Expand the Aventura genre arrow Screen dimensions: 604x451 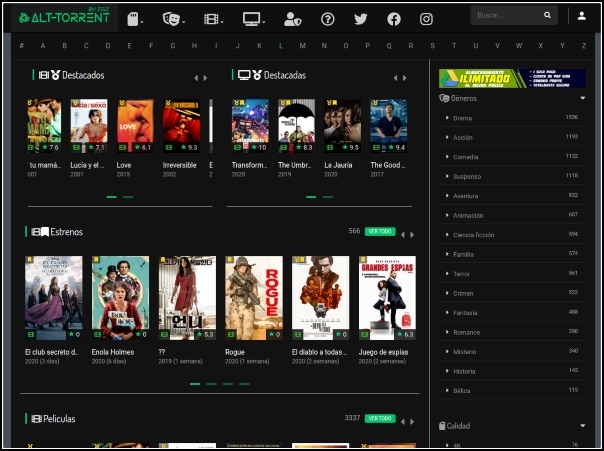(447, 196)
